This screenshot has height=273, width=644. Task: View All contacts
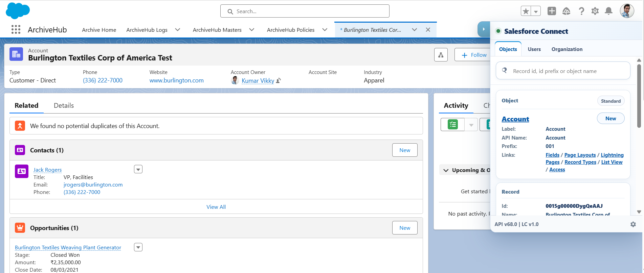(216, 207)
